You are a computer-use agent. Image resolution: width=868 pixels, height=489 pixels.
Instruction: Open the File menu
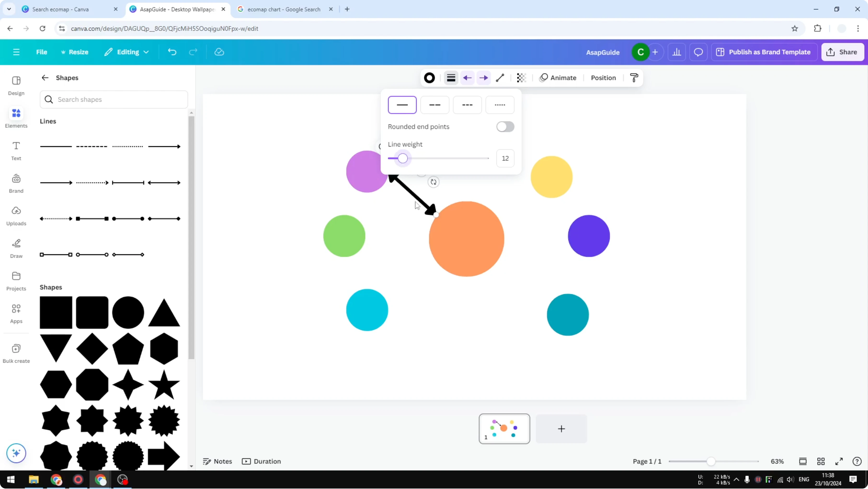pyautogui.click(x=42, y=52)
